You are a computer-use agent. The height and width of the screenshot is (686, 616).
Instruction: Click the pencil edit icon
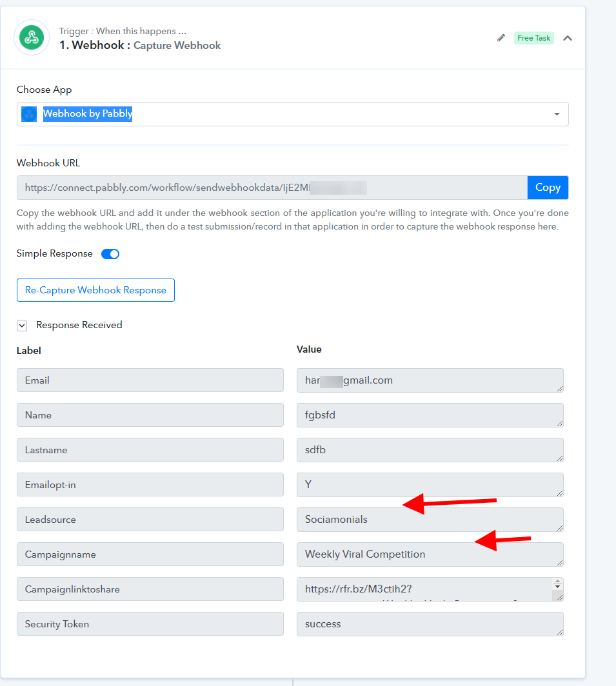pos(501,38)
